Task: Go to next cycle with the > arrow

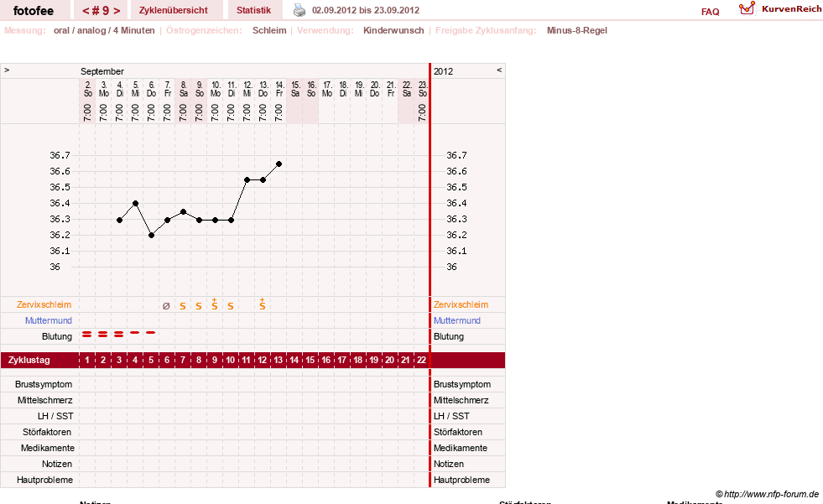Action: pyautogui.click(x=117, y=11)
